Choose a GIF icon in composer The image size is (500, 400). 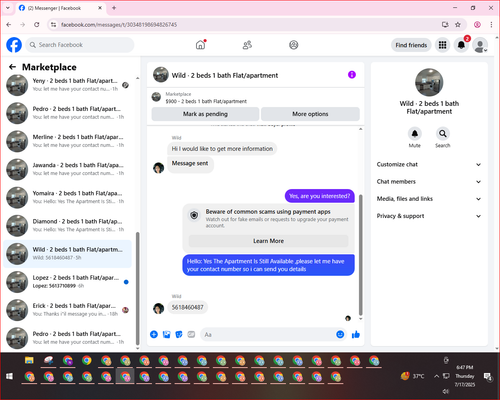(x=191, y=334)
